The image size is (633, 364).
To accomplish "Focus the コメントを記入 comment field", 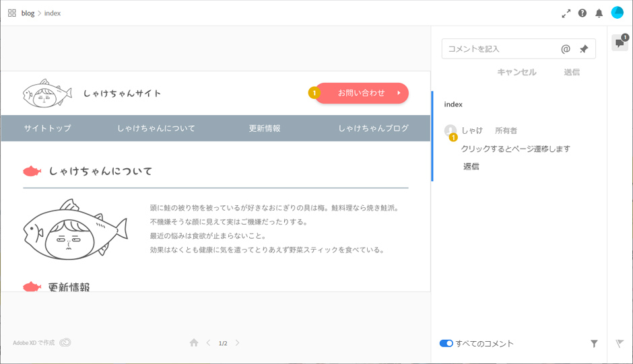I will 498,49.
